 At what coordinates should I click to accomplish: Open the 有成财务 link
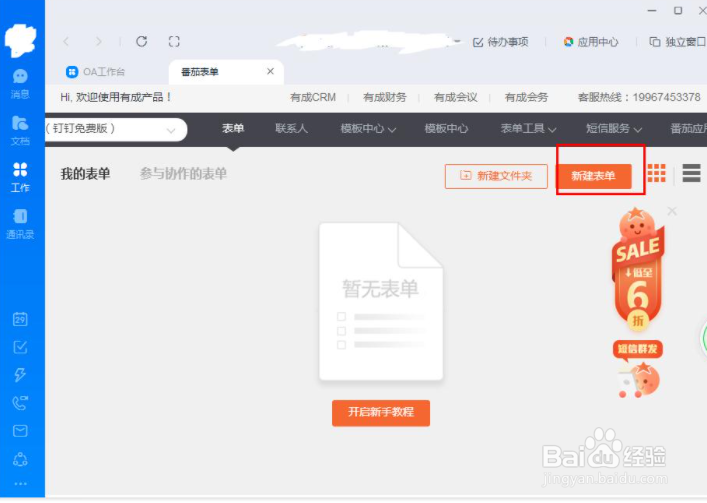click(x=385, y=97)
